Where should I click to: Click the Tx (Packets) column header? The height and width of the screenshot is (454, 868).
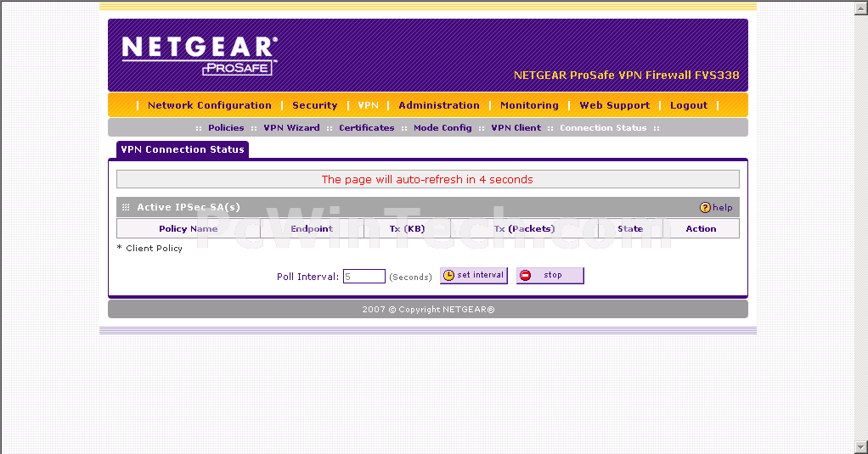tap(524, 228)
